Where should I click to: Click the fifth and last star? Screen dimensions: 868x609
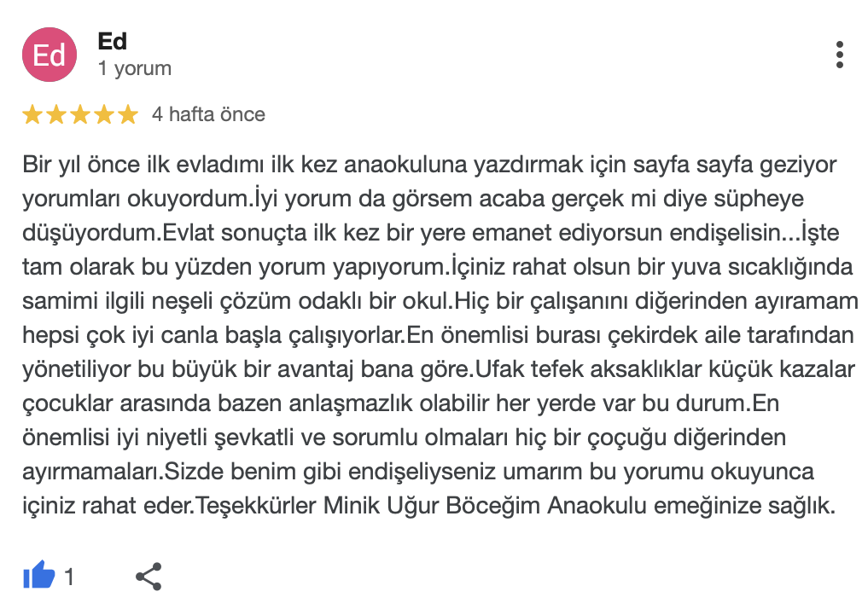pos(128,113)
